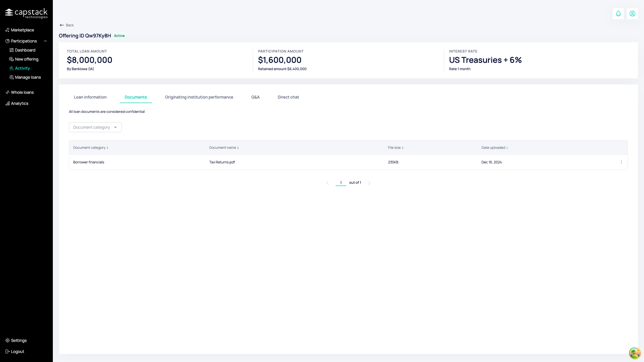This screenshot has width=644, height=362.
Task: Click Offering ID Qw97Ky8H heading
Action: pos(85,36)
